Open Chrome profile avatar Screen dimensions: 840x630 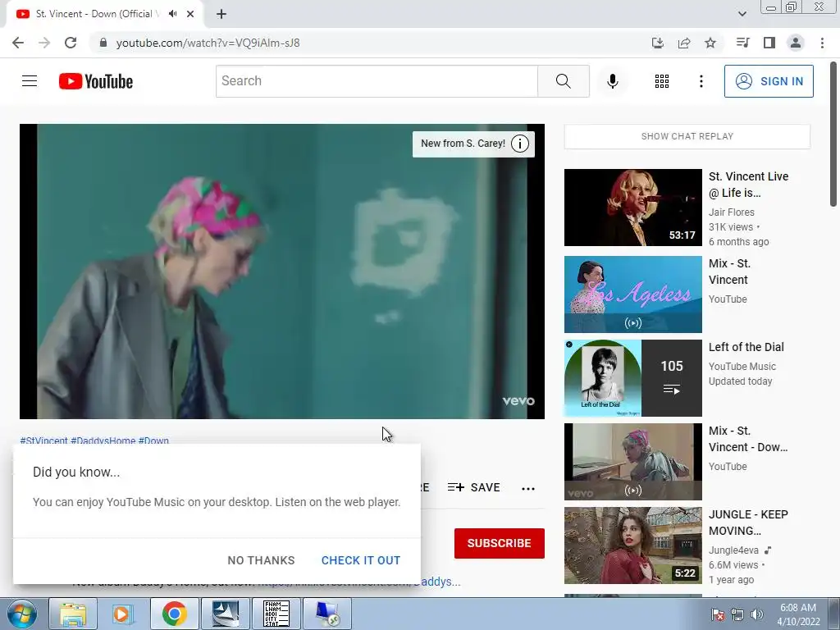tap(796, 43)
